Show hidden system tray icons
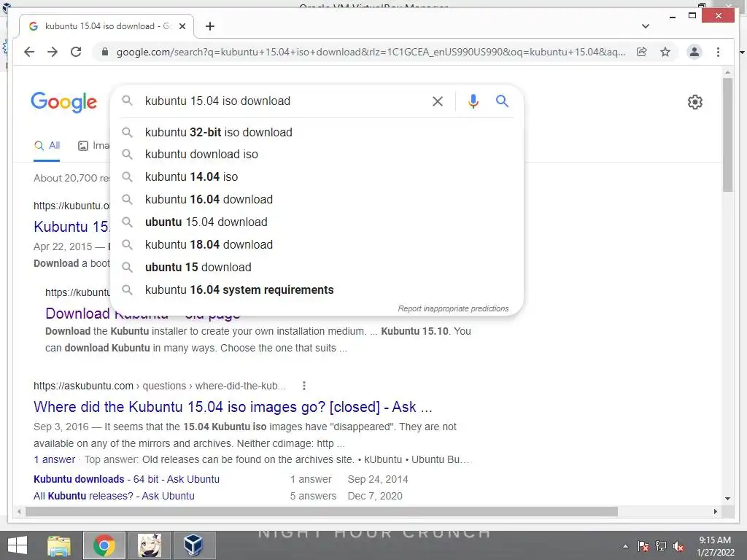 (625, 546)
